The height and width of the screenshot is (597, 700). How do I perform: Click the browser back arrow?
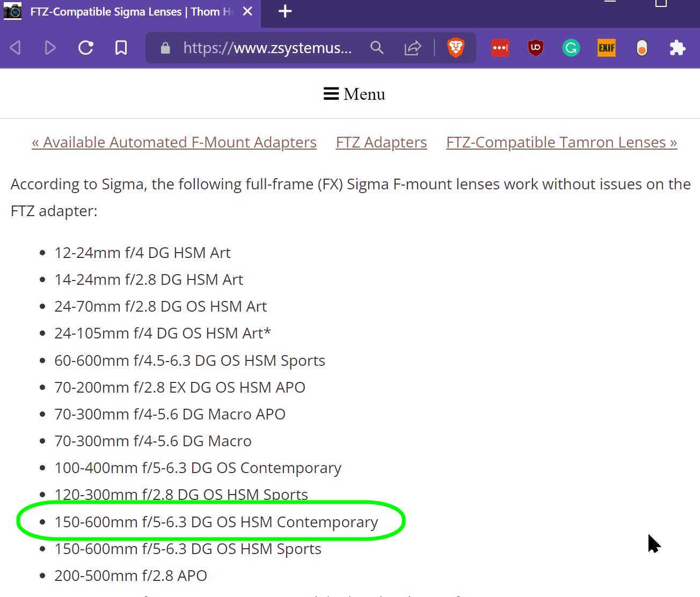pyautogui.click(x=16, y=48)
